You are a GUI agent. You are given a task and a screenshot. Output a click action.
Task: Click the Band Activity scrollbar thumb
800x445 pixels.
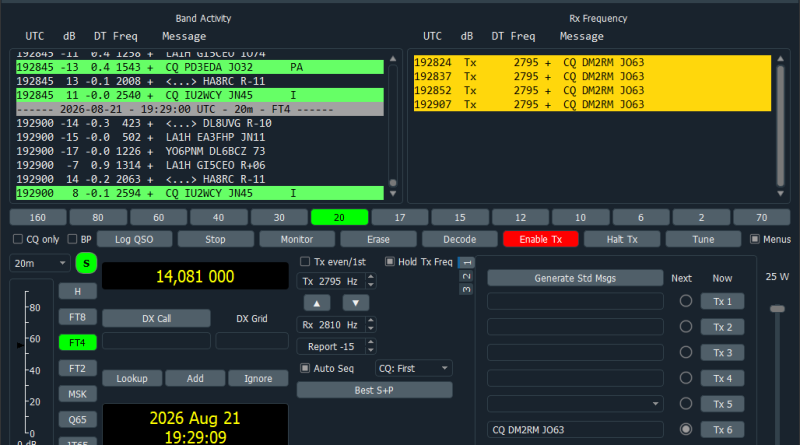393,183
